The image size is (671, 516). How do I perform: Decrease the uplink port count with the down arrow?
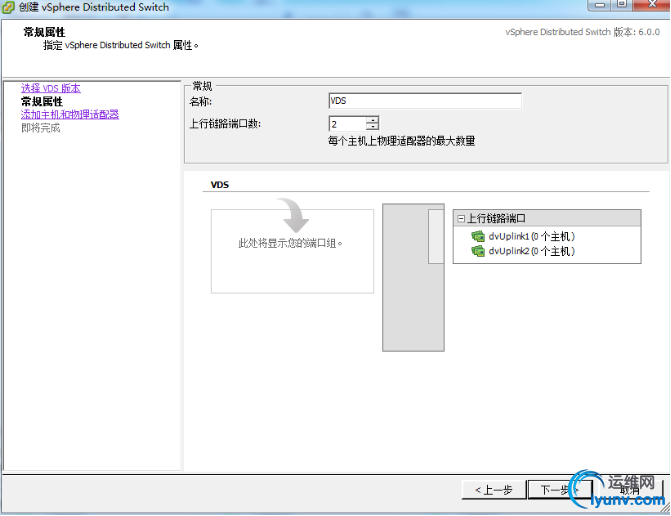pyautogui.click(x=372, y=127)
